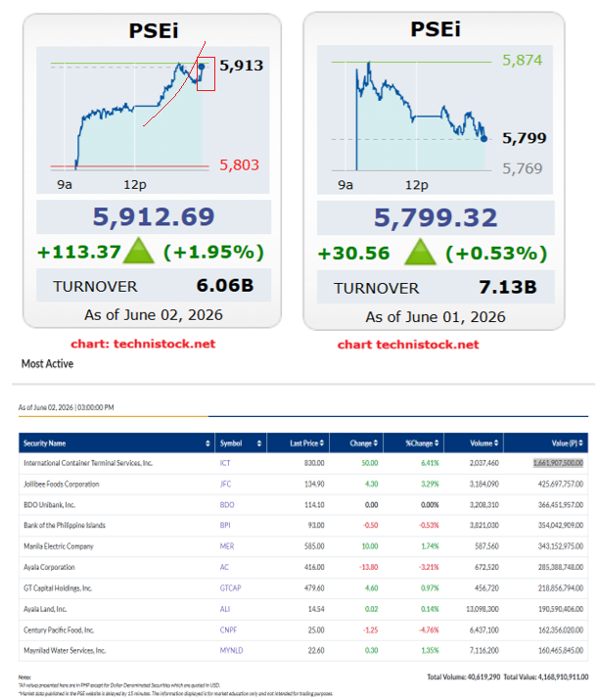Image resolution: width=598 pixels, height=700 pixels.
Task: Click Manila Electric Company row name
Action: [x=59, y=546]
